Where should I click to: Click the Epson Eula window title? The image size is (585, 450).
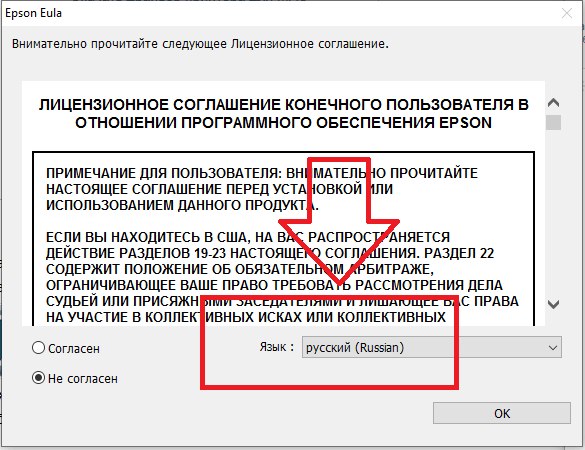[34, 13]
